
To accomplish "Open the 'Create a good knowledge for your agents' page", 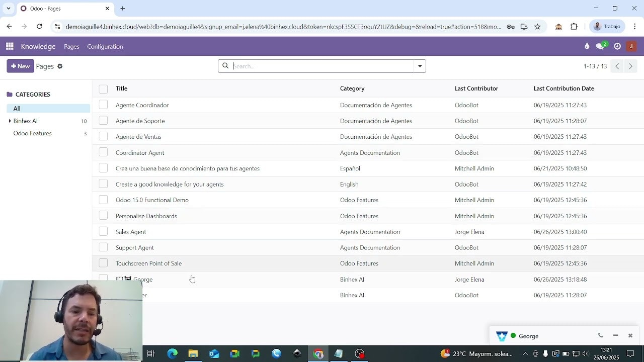I will 170,184.
